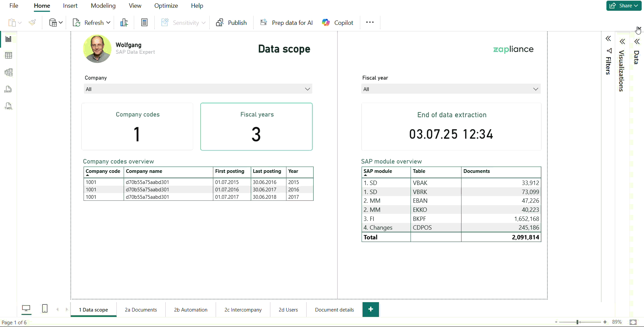Adjust the zoom slider handle

coord(578,322)
